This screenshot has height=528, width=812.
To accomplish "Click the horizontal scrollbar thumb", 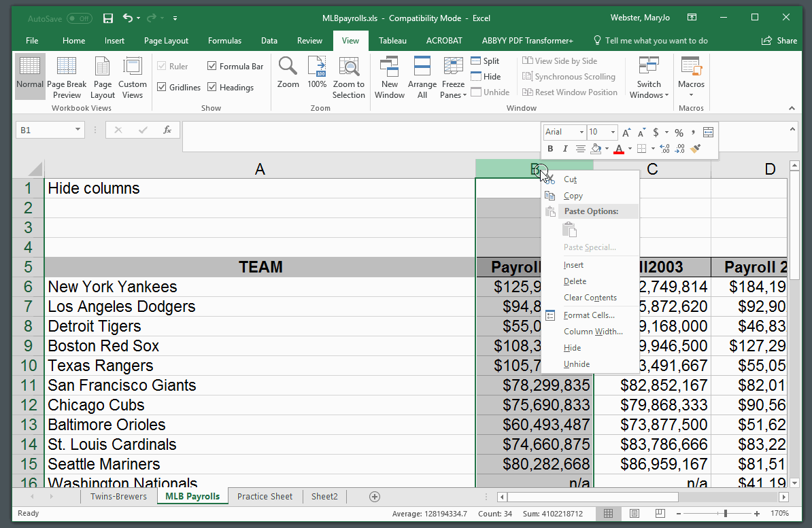I will pyautogui.click(x=592, y=497).
